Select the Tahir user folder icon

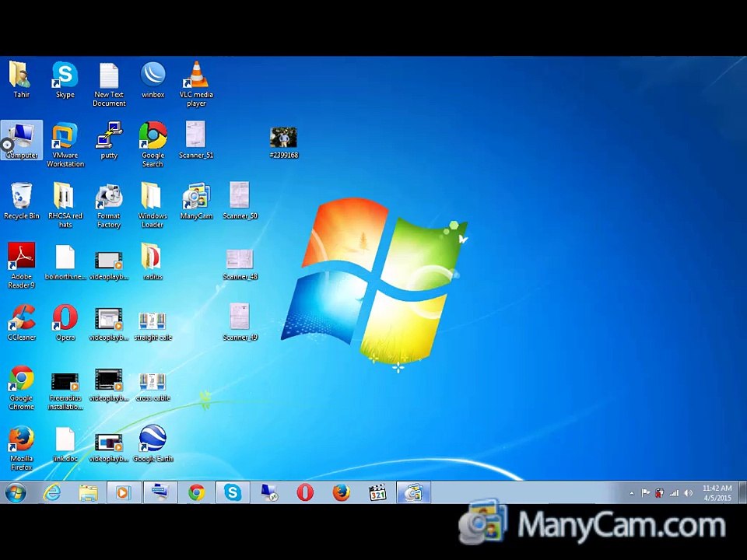click(22, 79)
